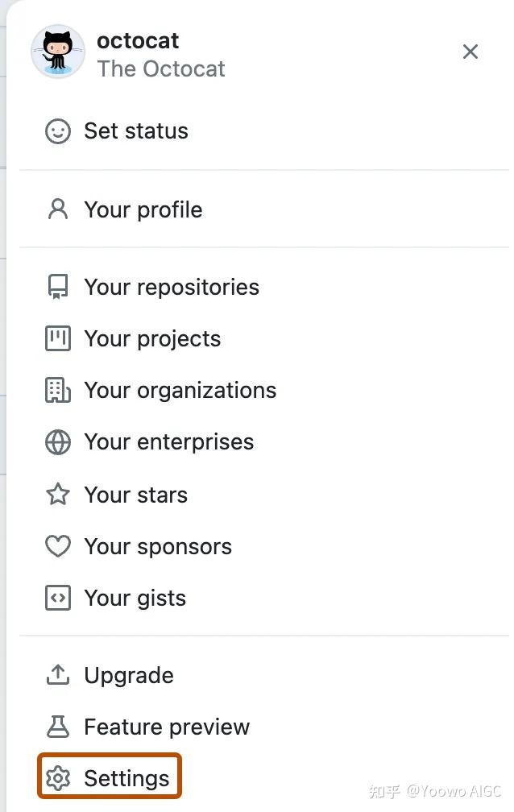The height and width of the screenshot is (812, 514).
Task: Open the Set status menu item
Action: coord(135,131)
